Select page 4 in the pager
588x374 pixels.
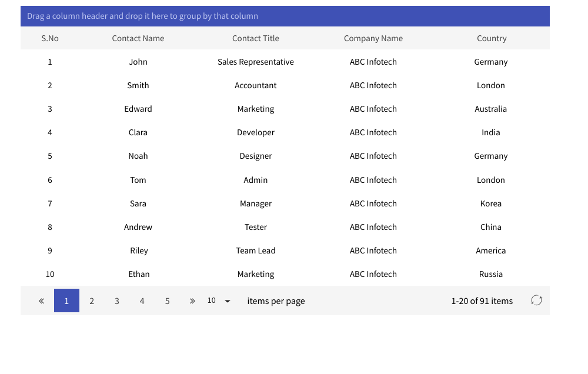click(142, 300)
